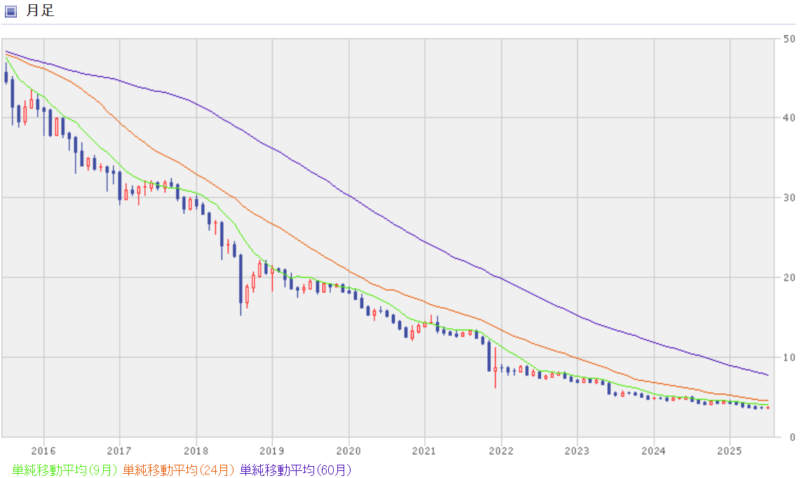Click the blue icon beside 月足 heading

click(10, 11)
